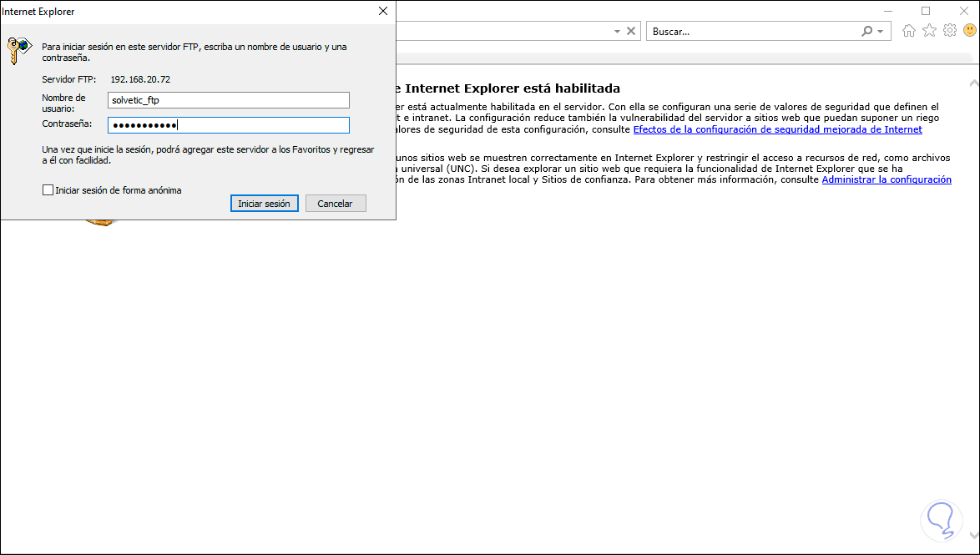Open the Tools gear icon

[949, 31]
